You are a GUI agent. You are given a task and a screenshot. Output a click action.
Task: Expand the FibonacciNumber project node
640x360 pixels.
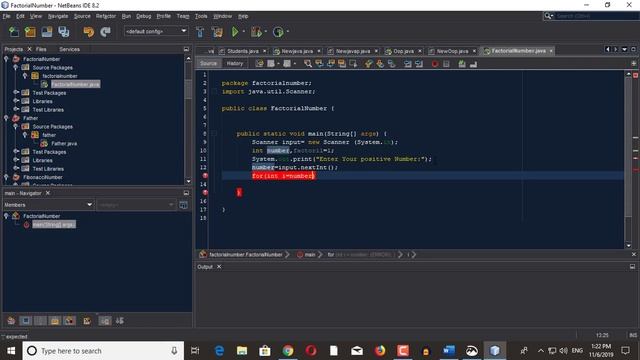click(x=6, y=177)
